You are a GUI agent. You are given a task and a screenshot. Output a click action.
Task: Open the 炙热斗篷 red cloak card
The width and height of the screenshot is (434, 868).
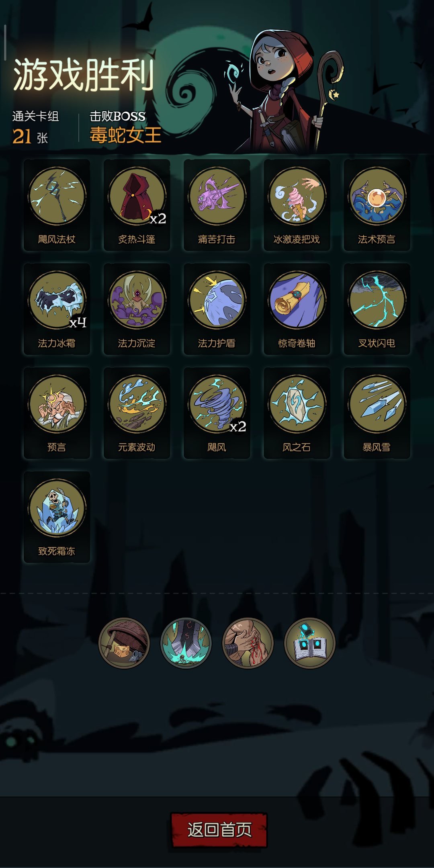pyautogui.click(x=137, y=205)
